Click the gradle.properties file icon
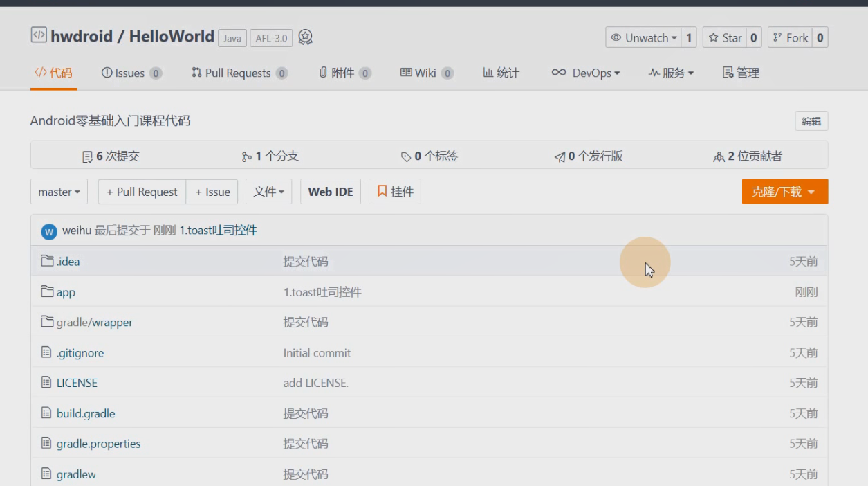 tap(46, 443)
